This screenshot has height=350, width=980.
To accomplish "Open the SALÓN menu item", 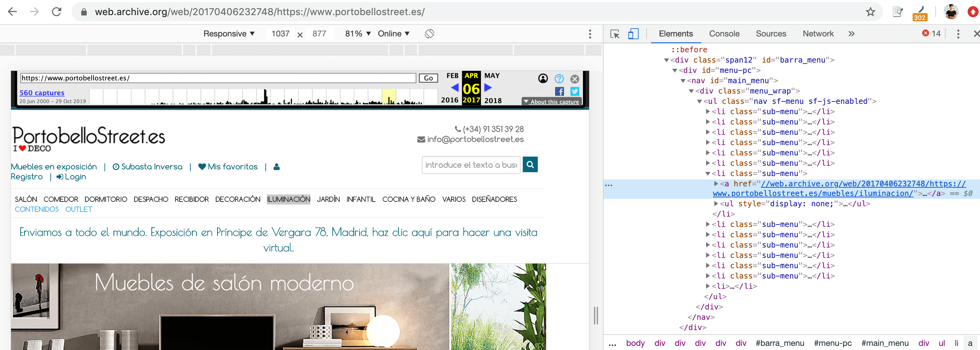I will pyautogui.click(x=26, y=199).
